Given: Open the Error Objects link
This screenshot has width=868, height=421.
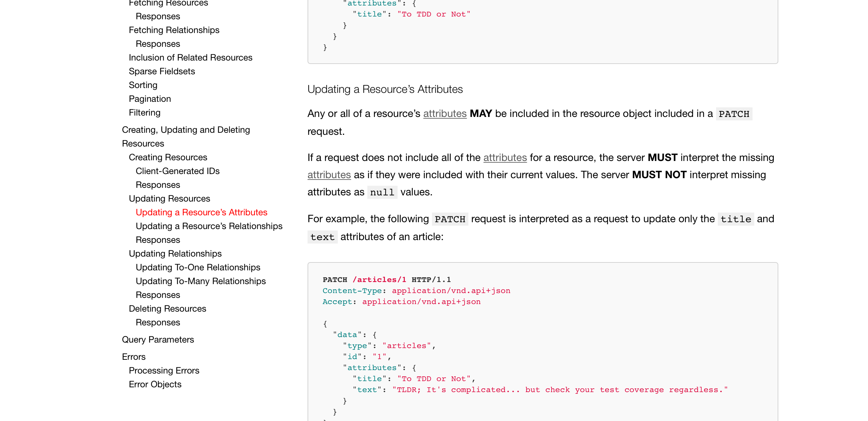Looking at the screenshot, I should 155,384.
